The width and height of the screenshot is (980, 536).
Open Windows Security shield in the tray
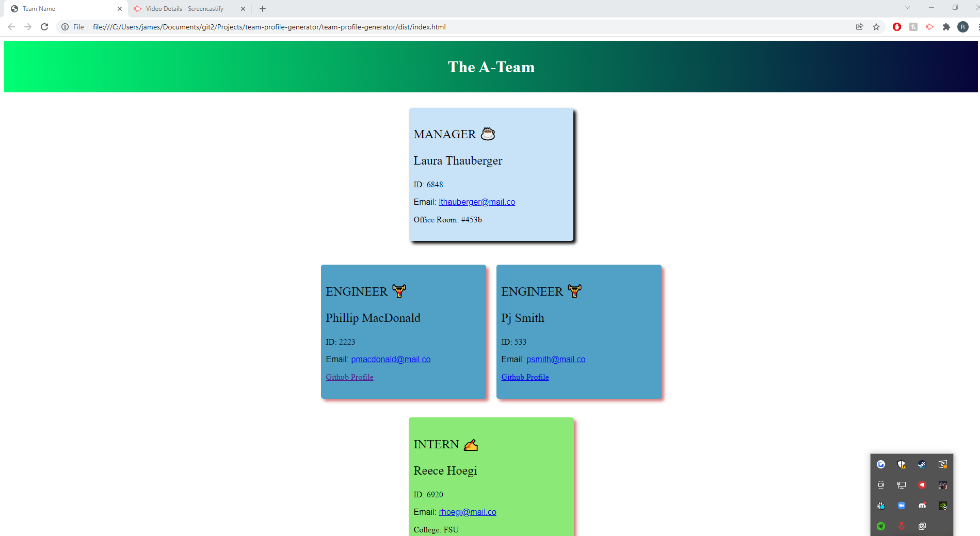pyautogui.click(x=901, y=464)
